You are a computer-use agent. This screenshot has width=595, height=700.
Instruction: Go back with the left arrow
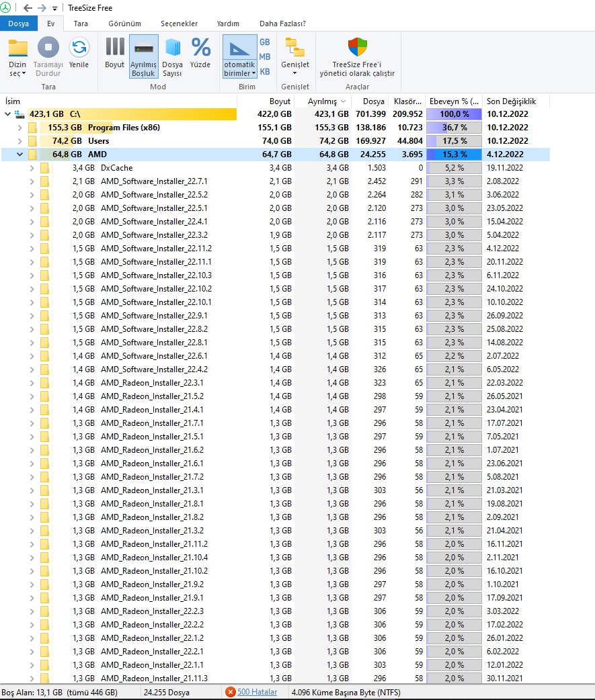point(28,8)
